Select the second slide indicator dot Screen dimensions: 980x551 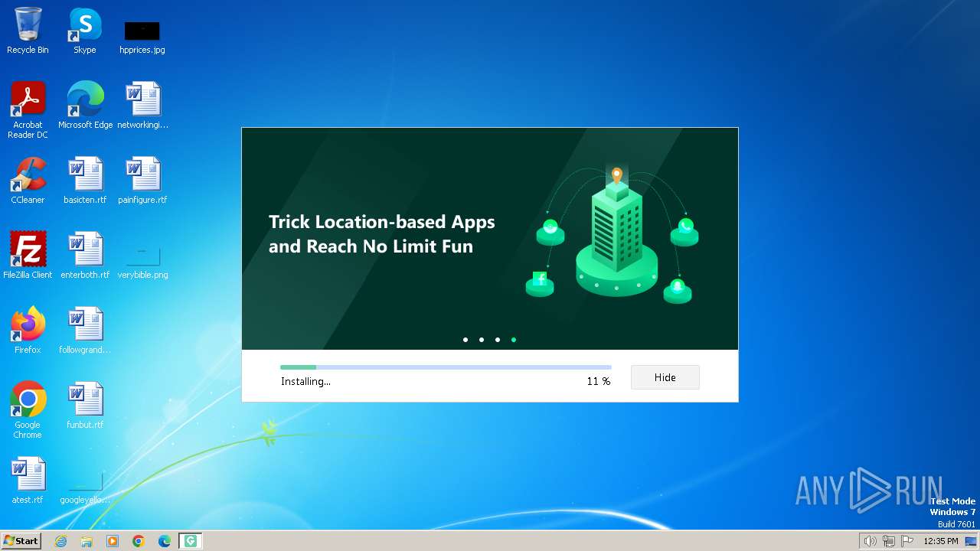[x=482, y=340]
